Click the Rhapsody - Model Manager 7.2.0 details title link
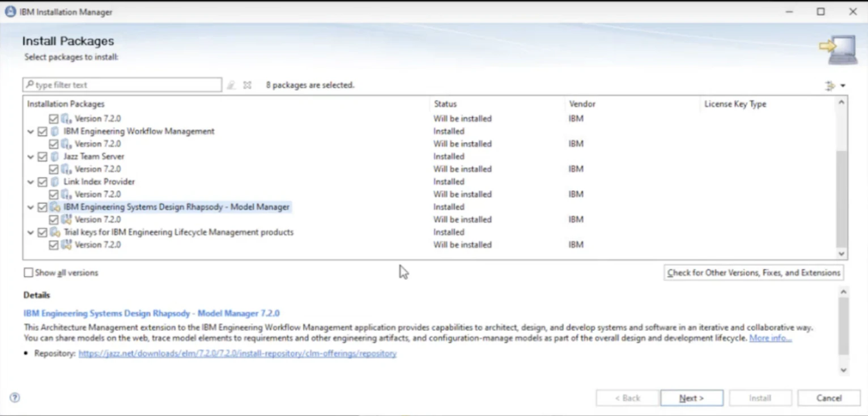The width and height of the screenshot is (868, 416). [x=151, y=313]
